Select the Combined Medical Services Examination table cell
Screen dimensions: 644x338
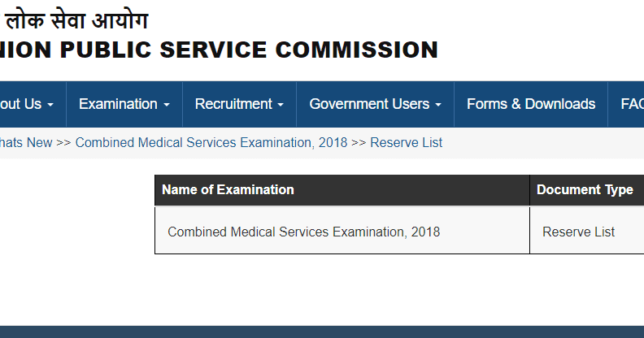tap(303, 232)
